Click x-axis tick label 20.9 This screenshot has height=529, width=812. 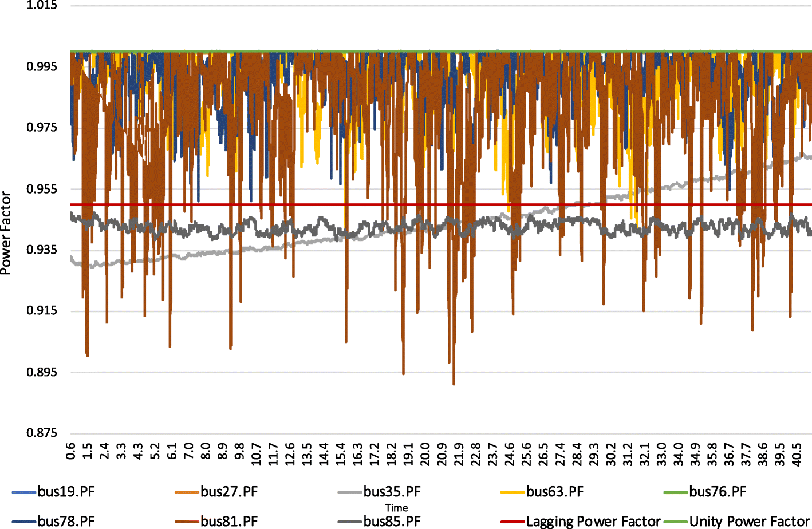(442, 454)
